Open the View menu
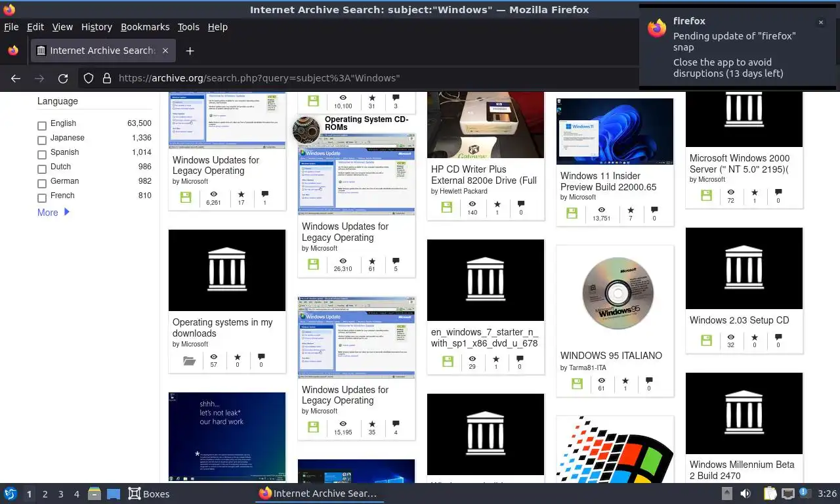The height and width of the screenshot is (504, 840). click(62, 27)
